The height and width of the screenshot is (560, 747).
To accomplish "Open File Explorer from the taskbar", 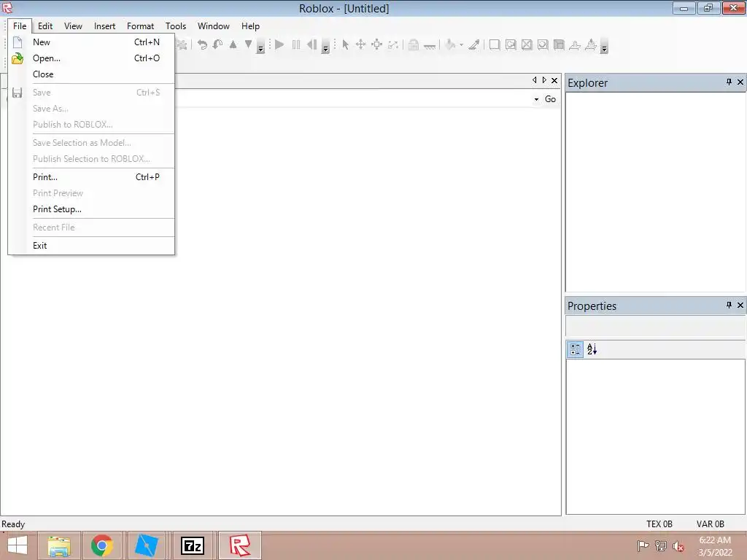I will [x=58, y=545].
